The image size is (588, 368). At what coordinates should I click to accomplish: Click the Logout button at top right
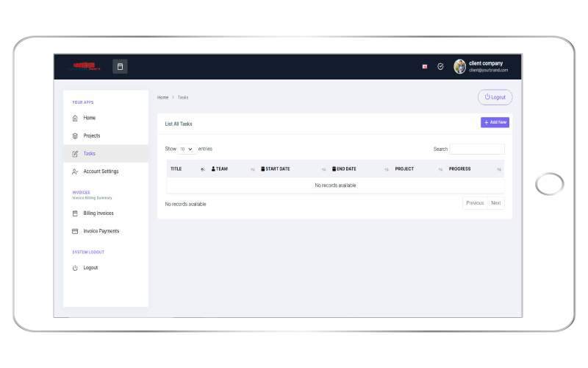pyautogui.click(x=495, y=97)
